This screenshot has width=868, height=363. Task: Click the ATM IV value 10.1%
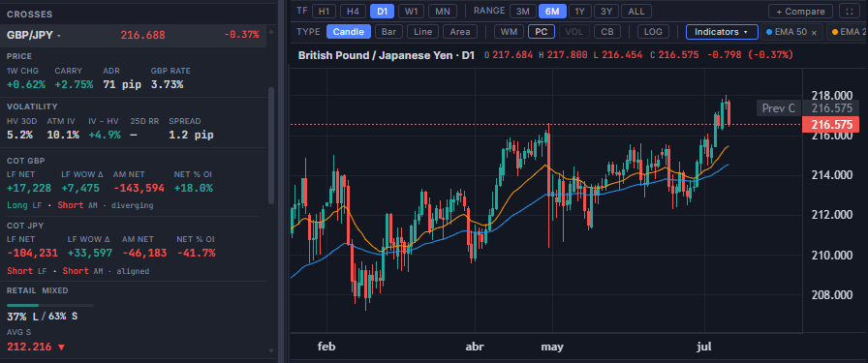point(63,135)
